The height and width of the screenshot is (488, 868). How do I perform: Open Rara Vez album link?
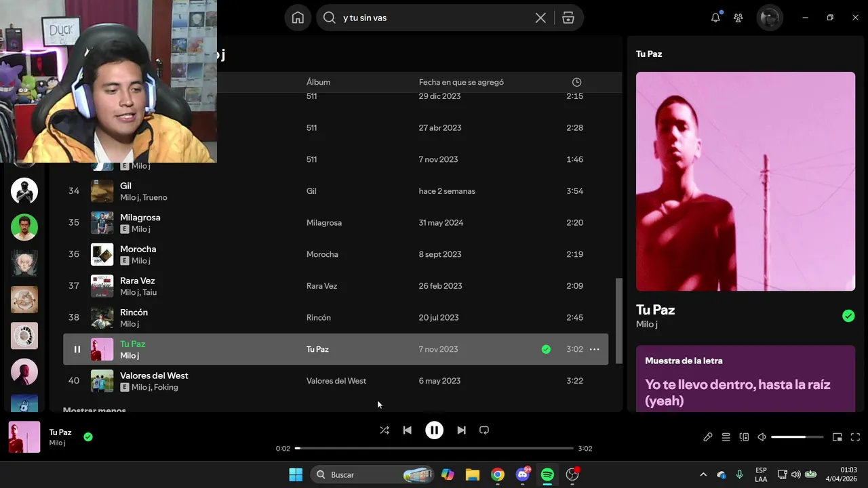pyautogui.click(x=321, y=286)
